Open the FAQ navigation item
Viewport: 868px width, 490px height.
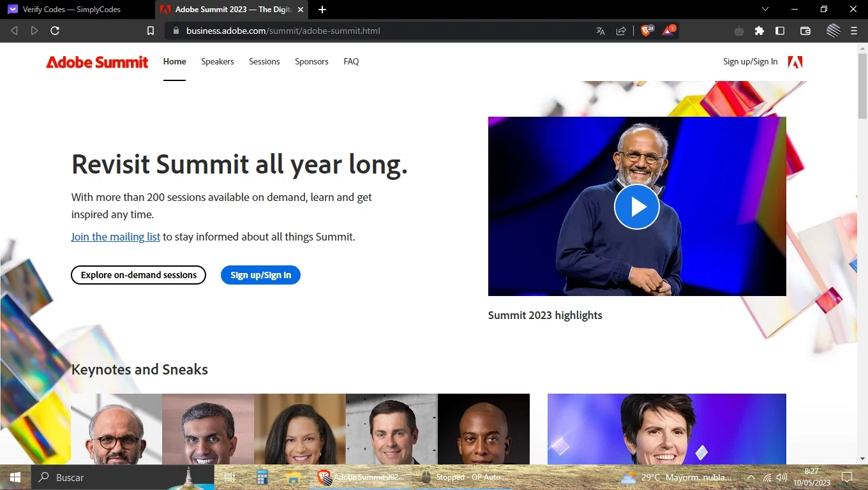point(351,61)
